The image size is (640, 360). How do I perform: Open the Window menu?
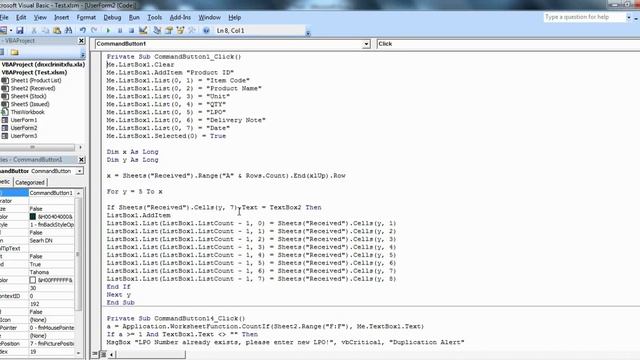click(209, 18)
